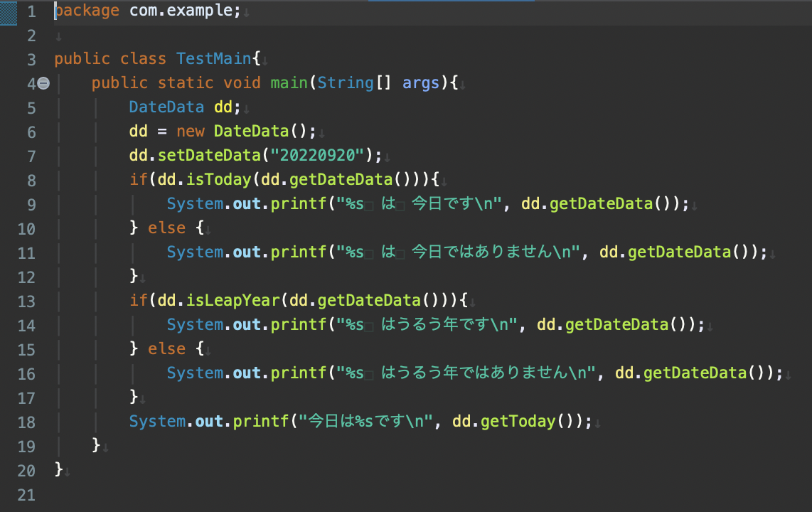The width and height of the screenshot is (812, 512).
Task: Click 'else' keyword on line 15
Action: [167, 349]
